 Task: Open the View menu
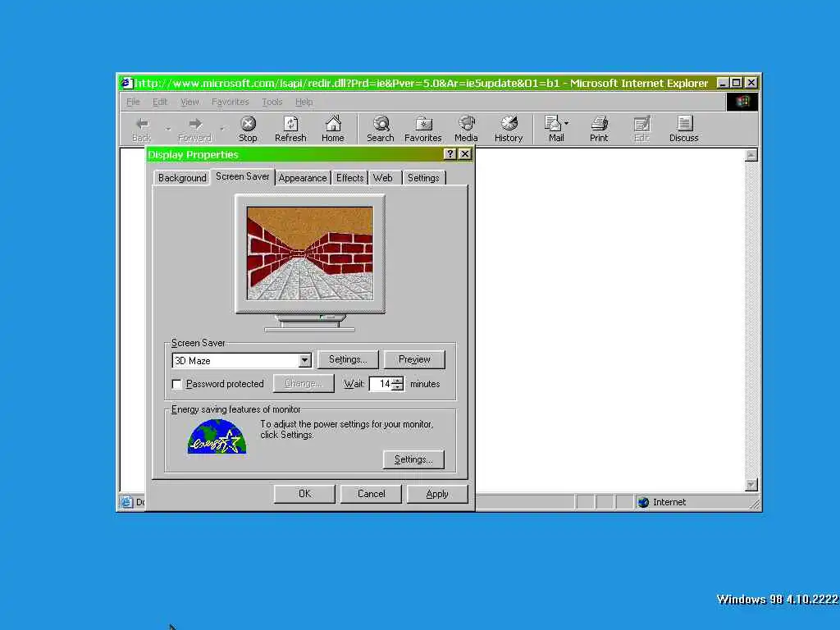189,102
